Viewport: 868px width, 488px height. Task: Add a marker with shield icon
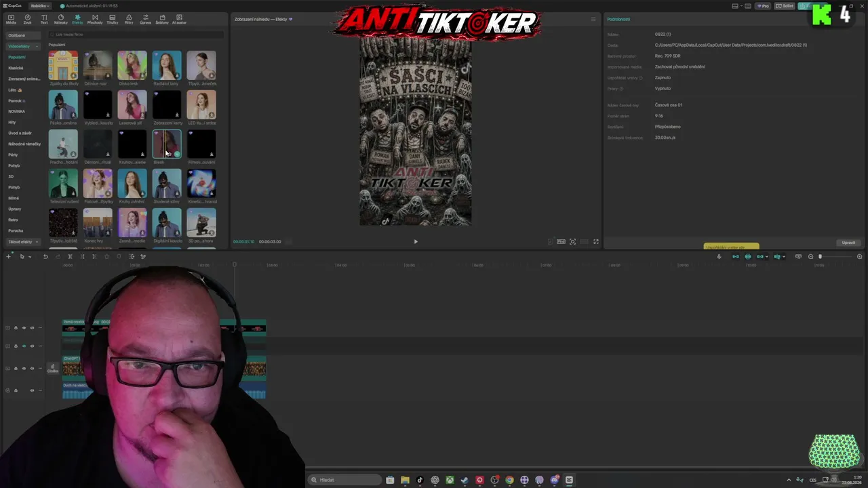click(x=119, y=257)
